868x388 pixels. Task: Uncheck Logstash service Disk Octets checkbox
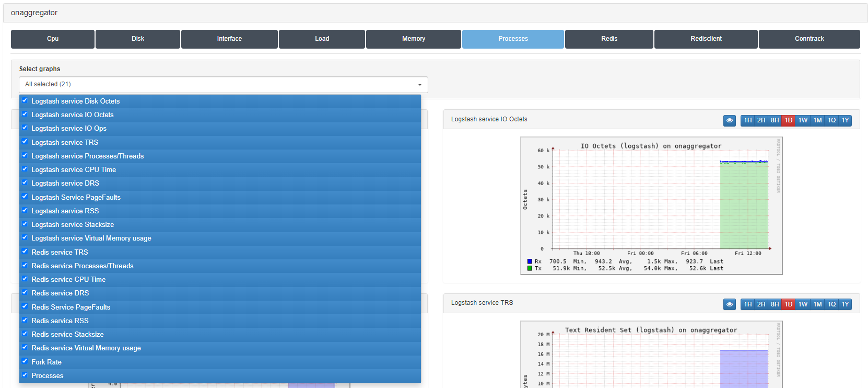[25, 100]
